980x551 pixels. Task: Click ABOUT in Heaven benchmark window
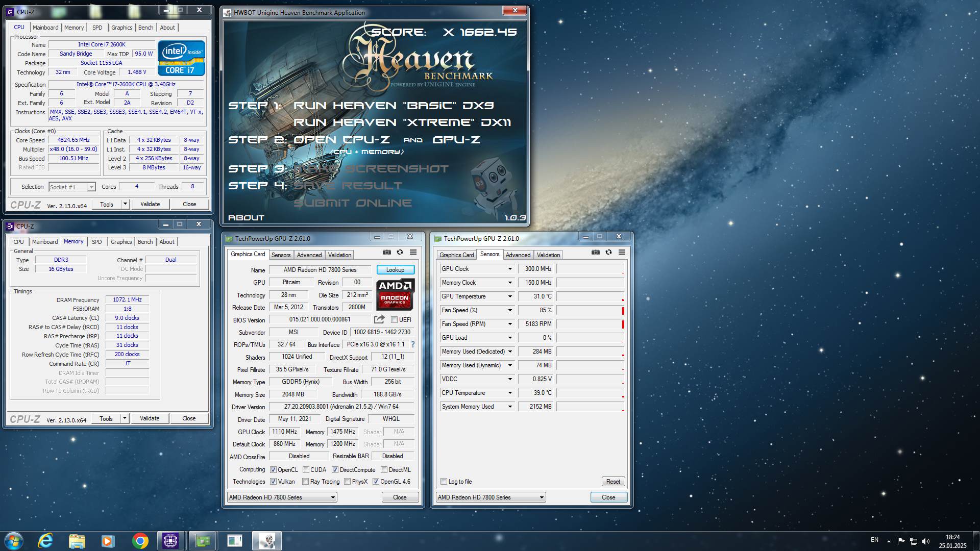(x=246, y=218)
